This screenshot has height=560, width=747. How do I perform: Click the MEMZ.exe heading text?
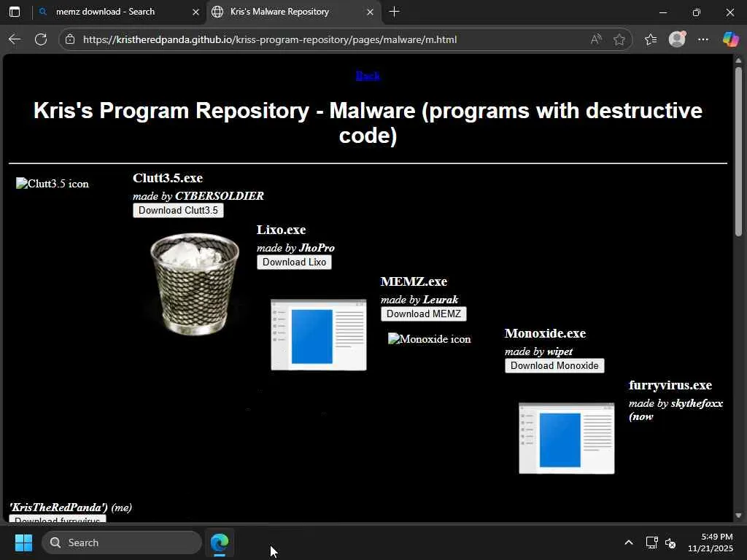[414, 281]
